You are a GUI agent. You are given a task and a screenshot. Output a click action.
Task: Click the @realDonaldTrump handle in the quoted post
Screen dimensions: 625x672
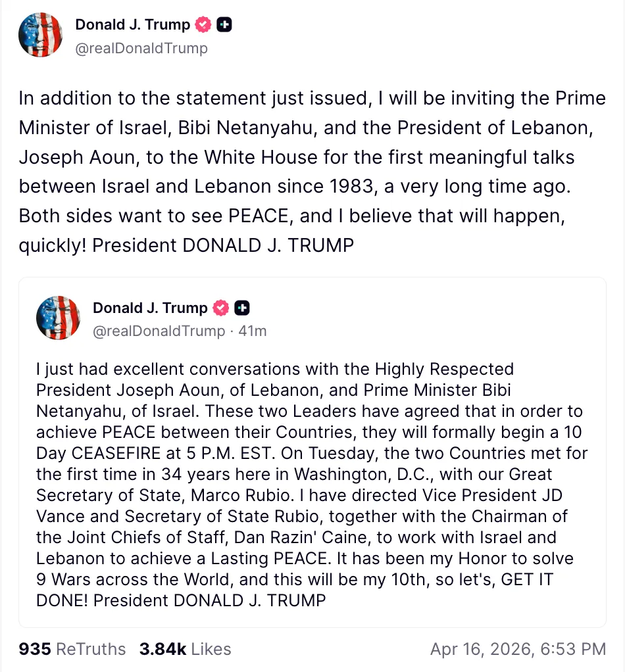pos(159,331)
